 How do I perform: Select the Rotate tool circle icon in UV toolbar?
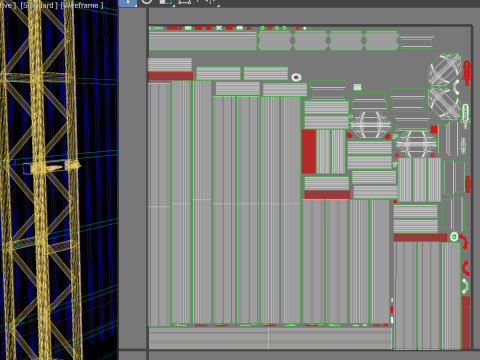[147, 2]
